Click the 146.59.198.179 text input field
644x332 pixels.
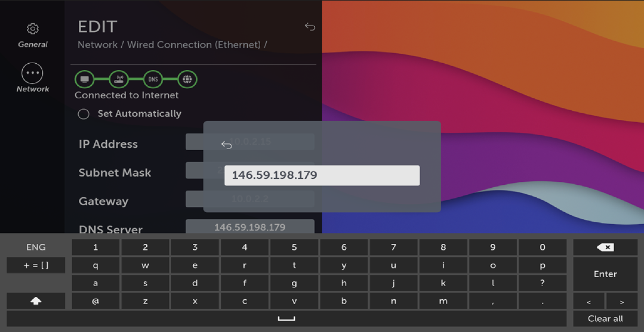[322, 175]
